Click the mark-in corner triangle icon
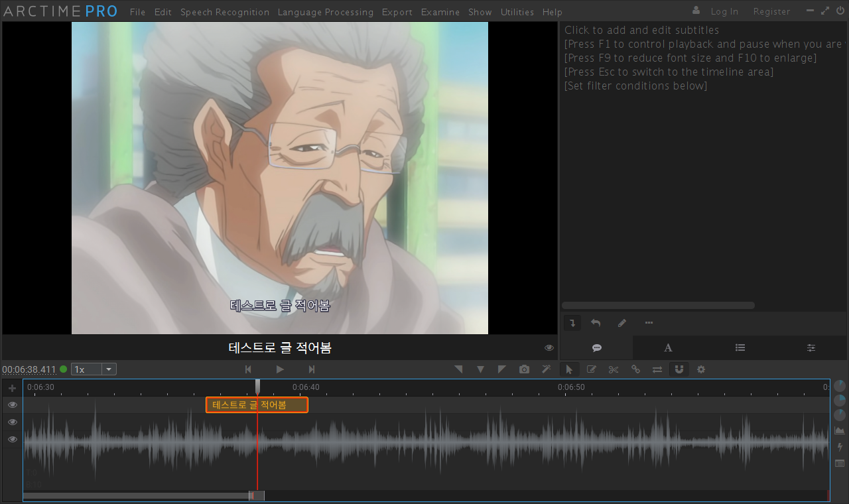Image resolution: width=849 pixels, height=504 pixels. pyautogui.click(x=458, y=369)
